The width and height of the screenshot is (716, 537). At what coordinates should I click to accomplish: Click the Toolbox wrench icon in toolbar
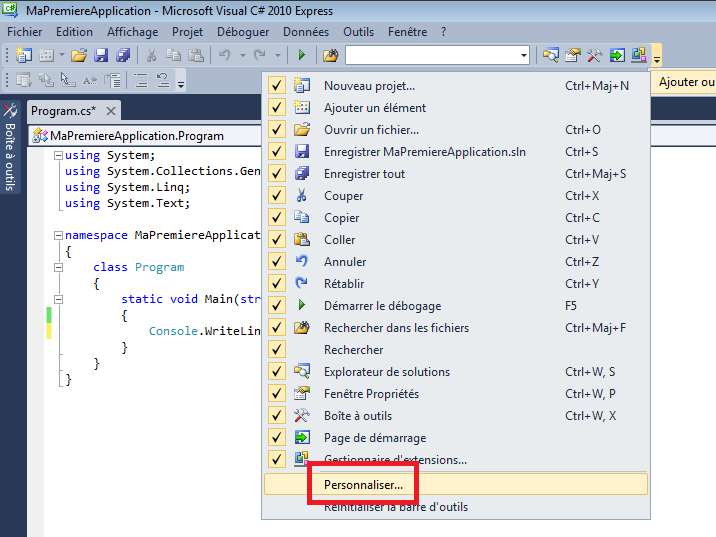click(x=595, y=55)
